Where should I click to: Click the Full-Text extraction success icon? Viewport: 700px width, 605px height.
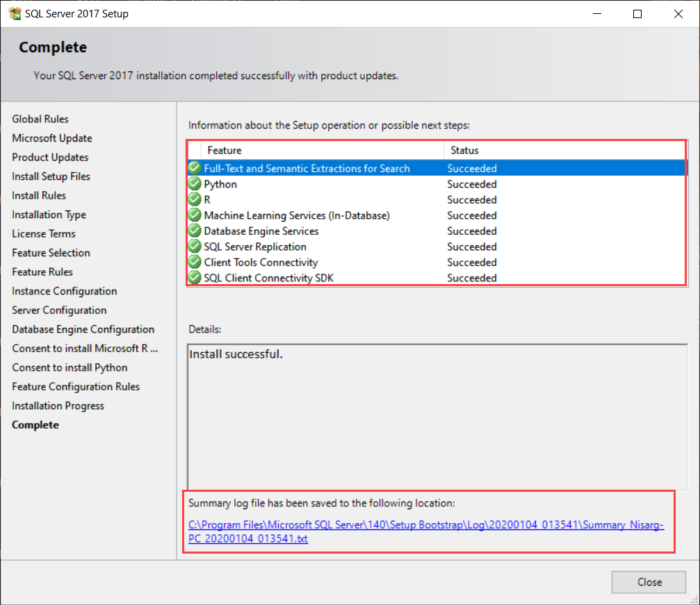pos(194,167)
